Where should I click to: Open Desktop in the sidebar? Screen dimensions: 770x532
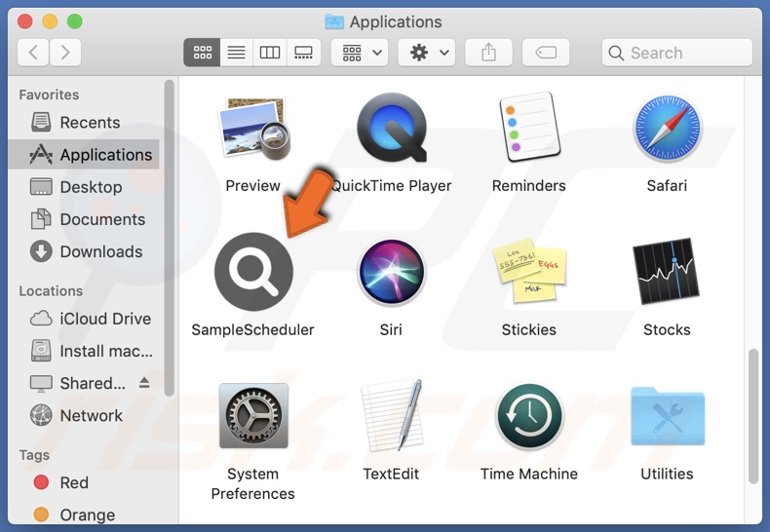coord(84,187)
